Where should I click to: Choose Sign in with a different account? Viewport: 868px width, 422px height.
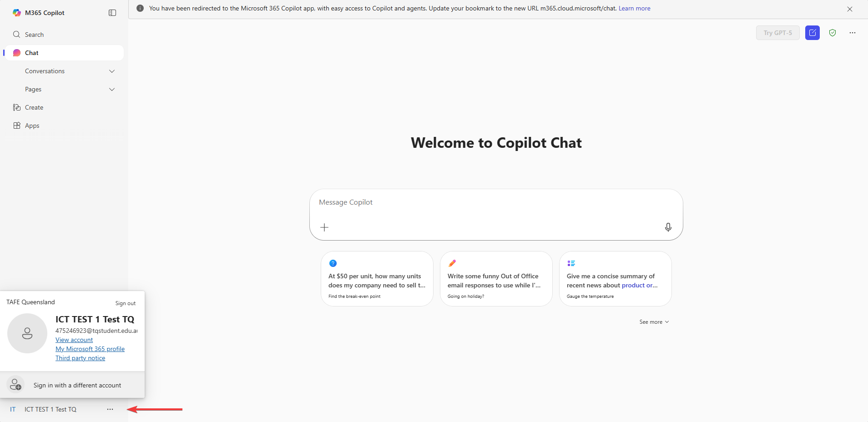point(72,385)
